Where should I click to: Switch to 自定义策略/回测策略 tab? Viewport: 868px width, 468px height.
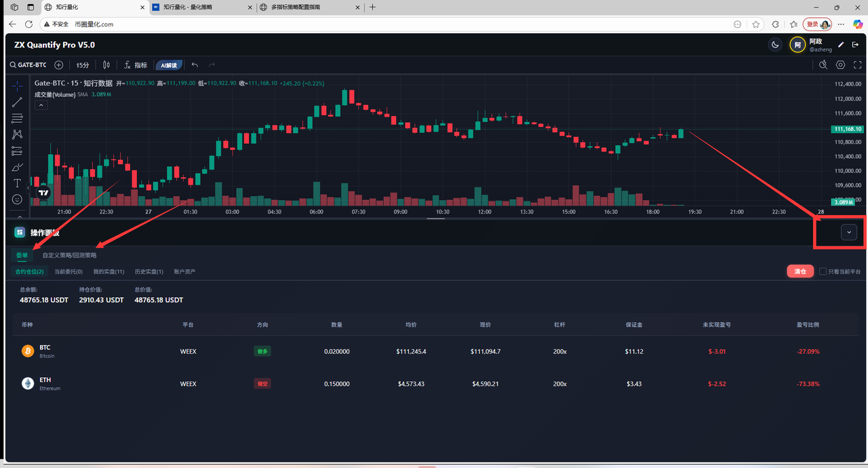69,256
